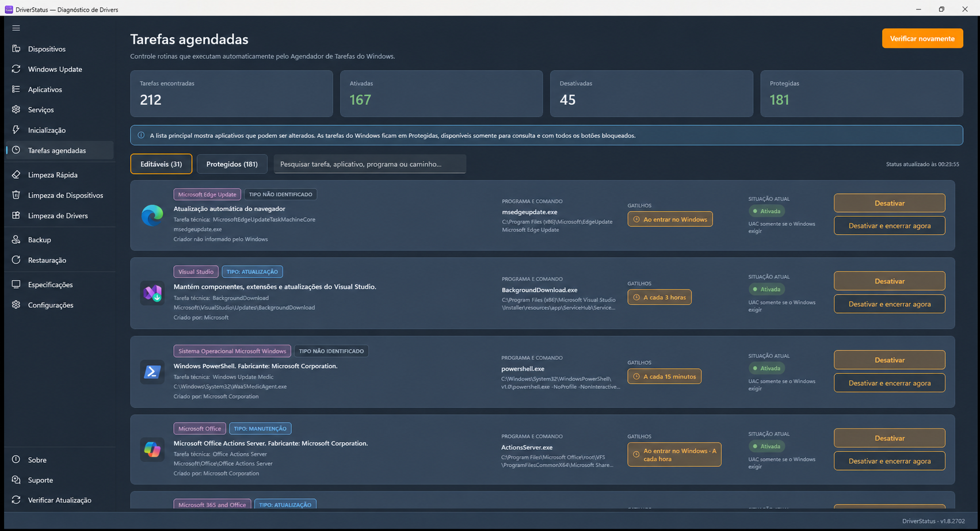Viewport: 980px width, 531px height.
Task: Switch to the Editáveis (31) tab
Action: pos(161,164)
